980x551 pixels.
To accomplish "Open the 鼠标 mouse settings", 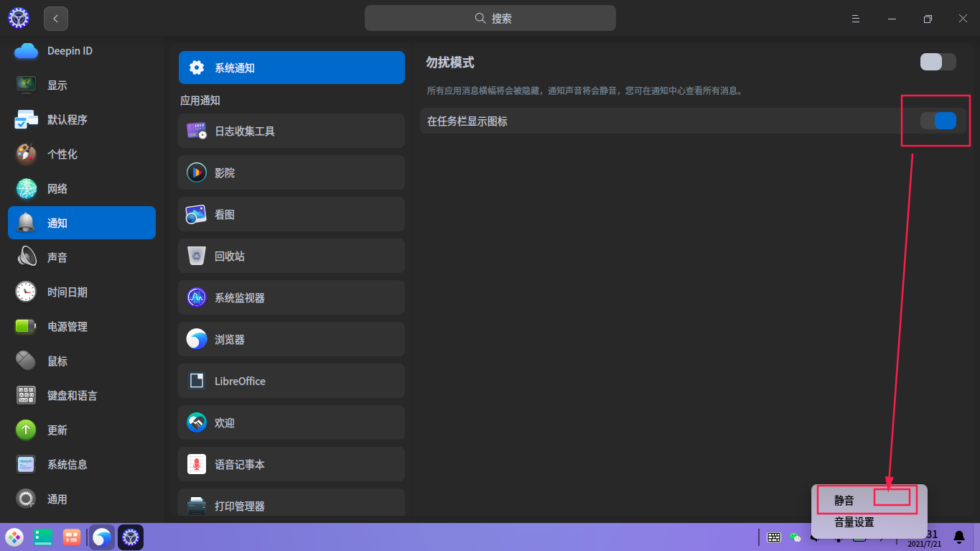I will (82, 361).
